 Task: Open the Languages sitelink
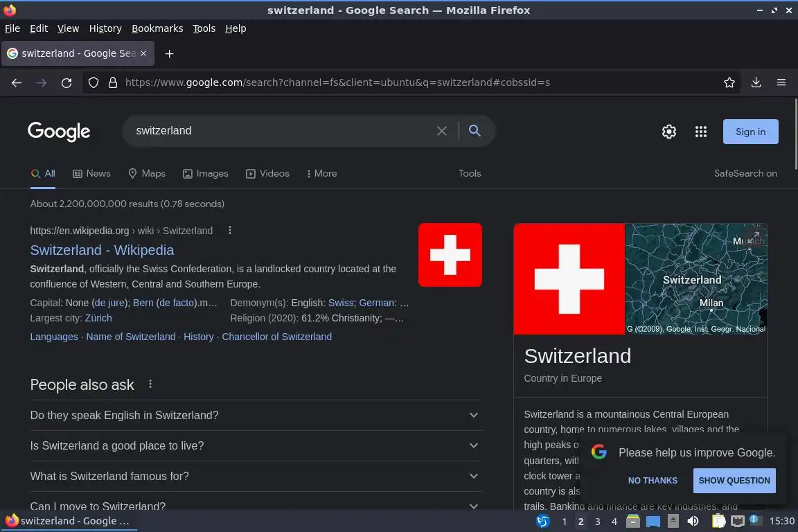tap(54, 337)
